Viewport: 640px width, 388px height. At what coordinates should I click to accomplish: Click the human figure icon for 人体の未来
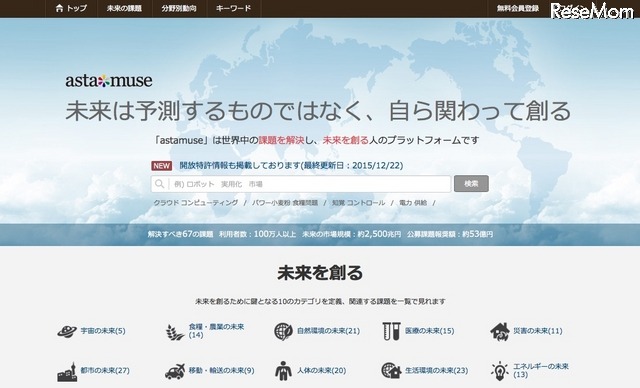coord(283,371)
